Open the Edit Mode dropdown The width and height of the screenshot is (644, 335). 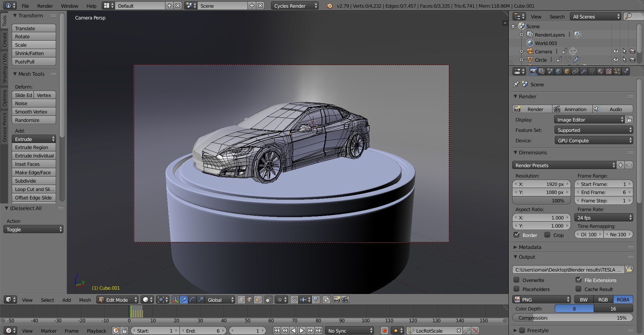coord(117,300)
